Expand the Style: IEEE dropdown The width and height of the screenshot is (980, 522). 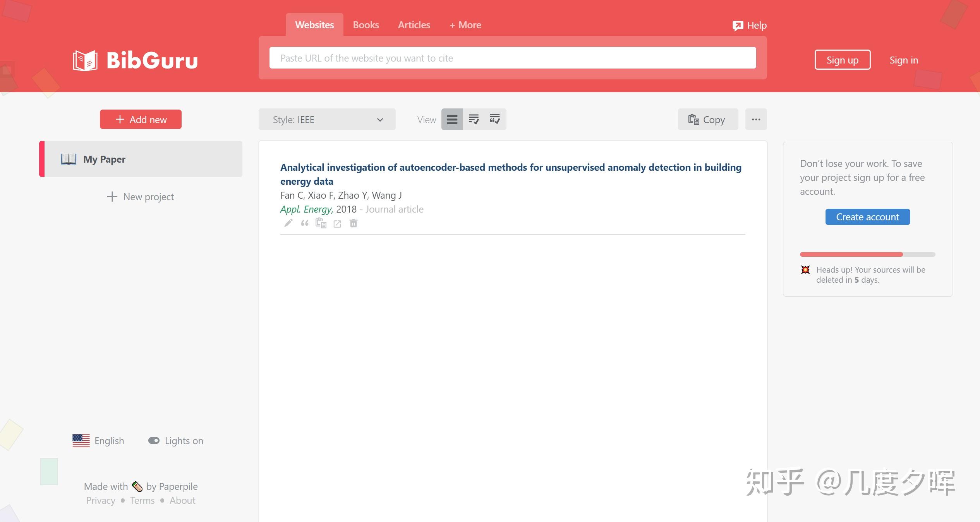point(327,120)
